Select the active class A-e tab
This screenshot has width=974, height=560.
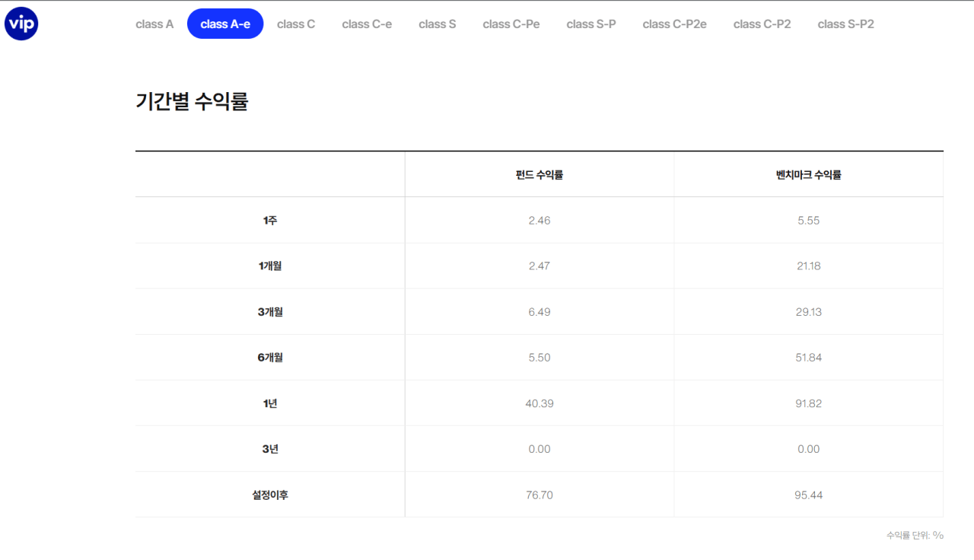pyautogui.click(x=225, y=24)
